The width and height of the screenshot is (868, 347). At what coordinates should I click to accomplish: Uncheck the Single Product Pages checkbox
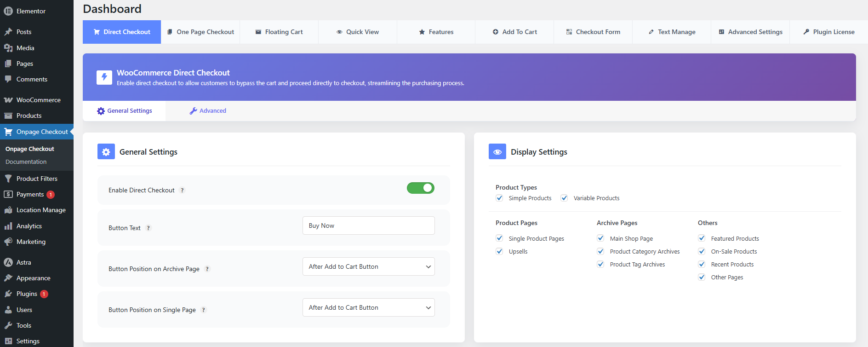click(x=499, y=238)
